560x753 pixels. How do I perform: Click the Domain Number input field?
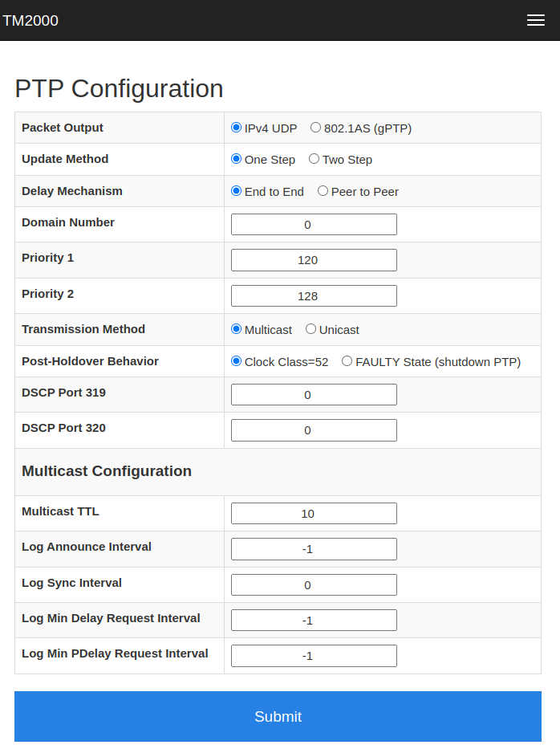(x=314, y=225)
